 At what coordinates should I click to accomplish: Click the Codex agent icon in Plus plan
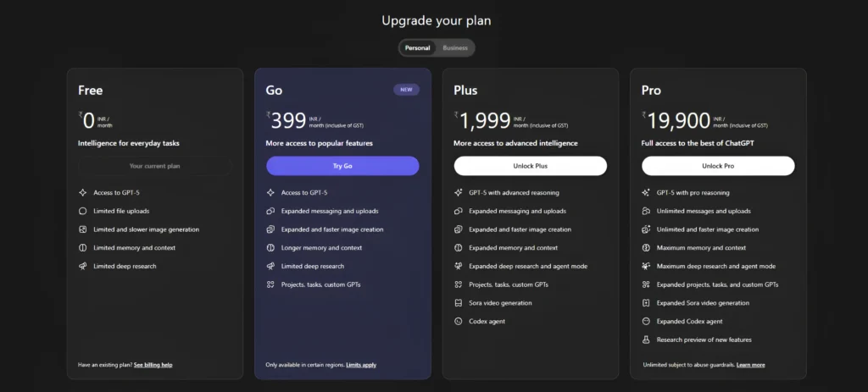pyautogui.click(x=459, y=321)
